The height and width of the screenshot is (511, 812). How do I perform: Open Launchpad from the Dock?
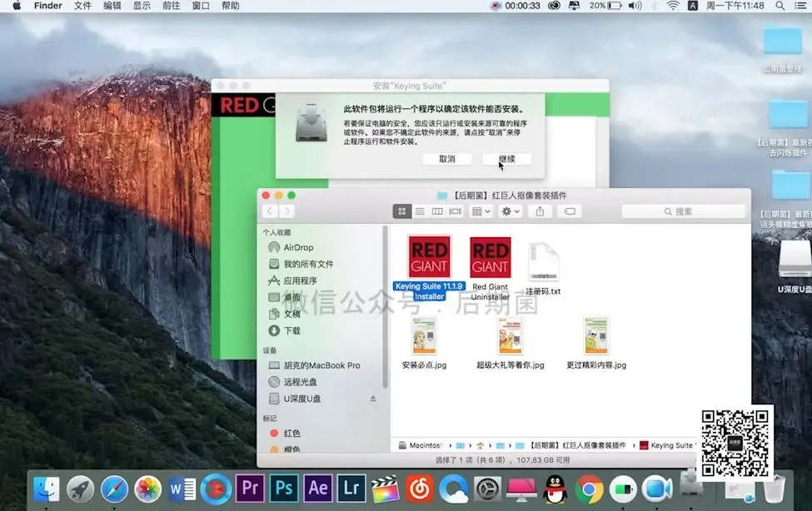pyautogui.click(x=80, y=489)
